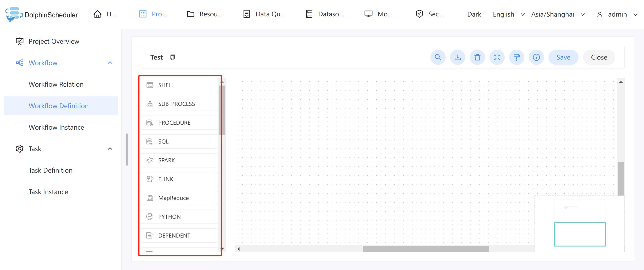The height and width of the screenshot is (270, 644).
Task: Click the Project Overview sidebar icon
Action: pos(19,41)
